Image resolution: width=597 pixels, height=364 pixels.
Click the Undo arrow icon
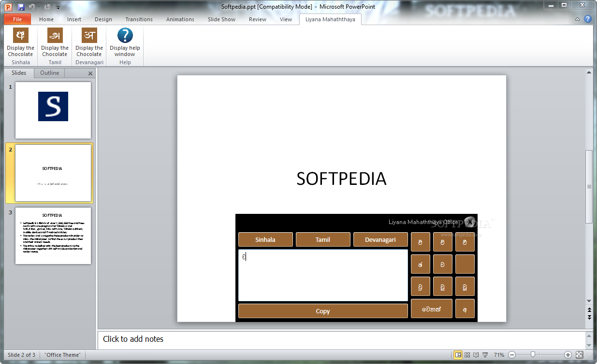click(x=32, y=7)
